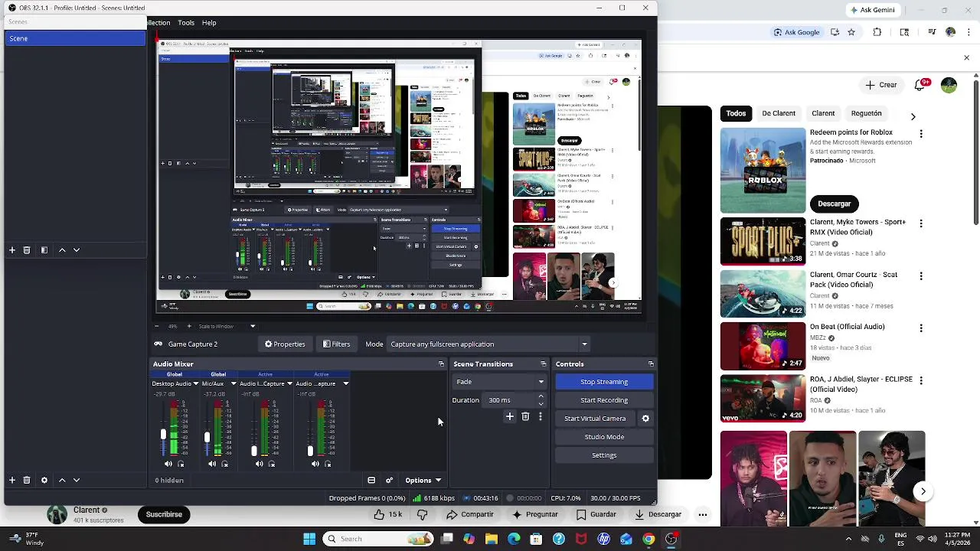Image resolution: width=980 pixels, height=551 pixels.
Task: Open the Sport+ RMX video thumbnail
Action: [763, 241]
